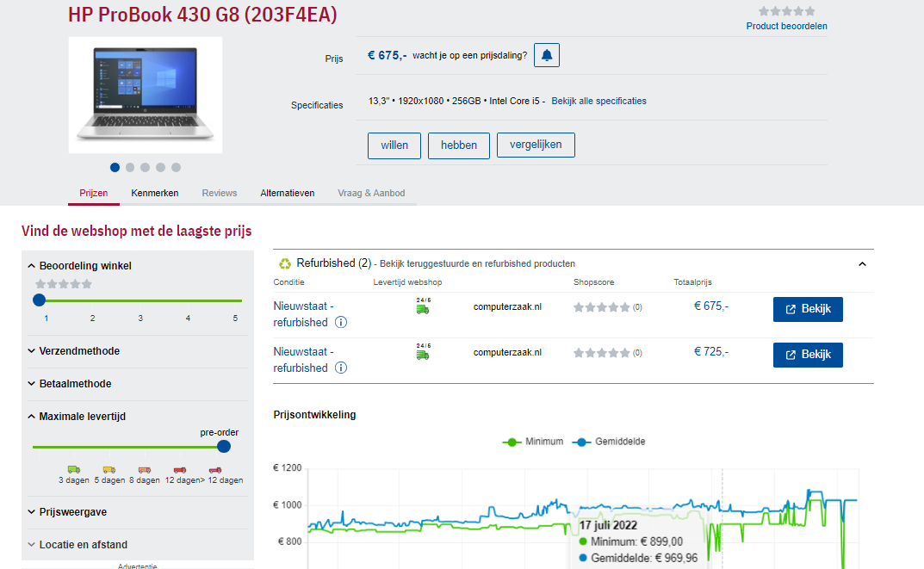The height and width of the screenshot is (569, 924).
Task: Toggle Gemiddelde series in chart legend
Action: [609, 442]
